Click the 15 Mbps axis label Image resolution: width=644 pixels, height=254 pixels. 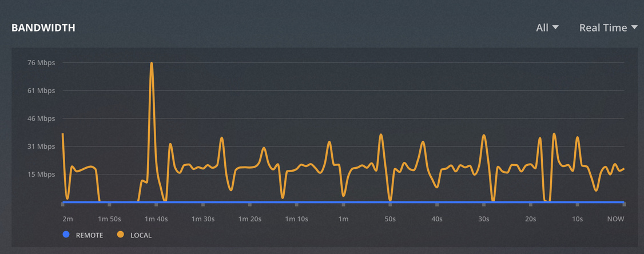point(41,174)
